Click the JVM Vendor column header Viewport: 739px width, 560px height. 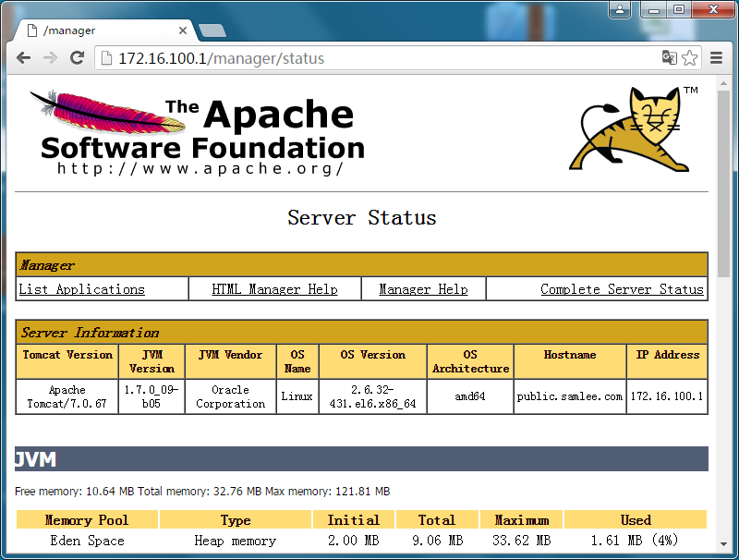click(230, 361)
